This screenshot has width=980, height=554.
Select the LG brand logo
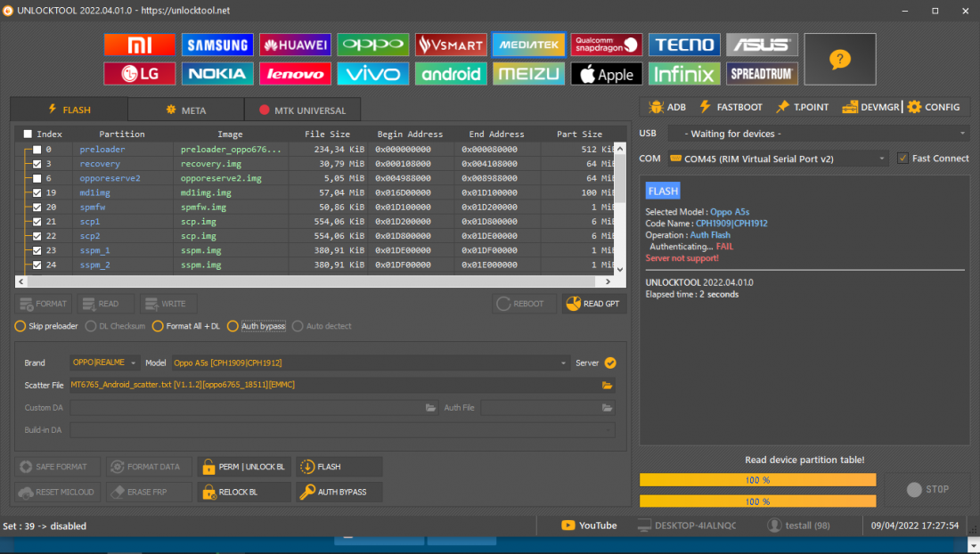139,74
